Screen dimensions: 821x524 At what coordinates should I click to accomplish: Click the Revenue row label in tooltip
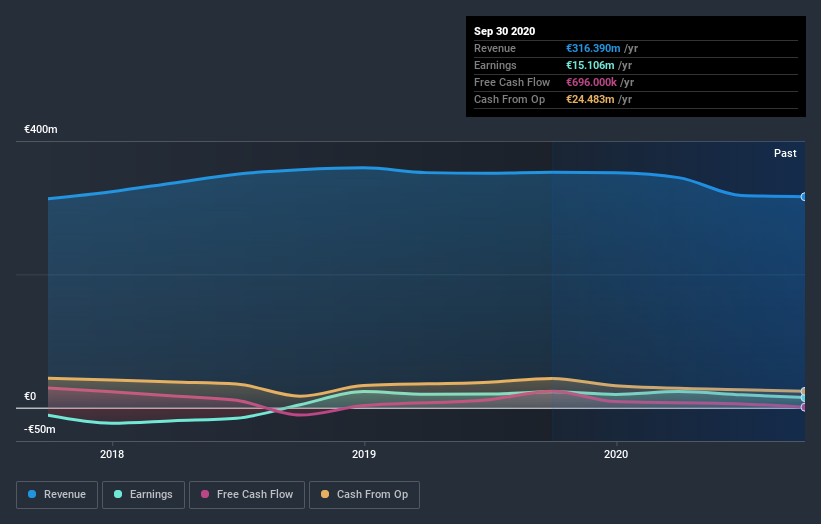[x=495, y=48]
